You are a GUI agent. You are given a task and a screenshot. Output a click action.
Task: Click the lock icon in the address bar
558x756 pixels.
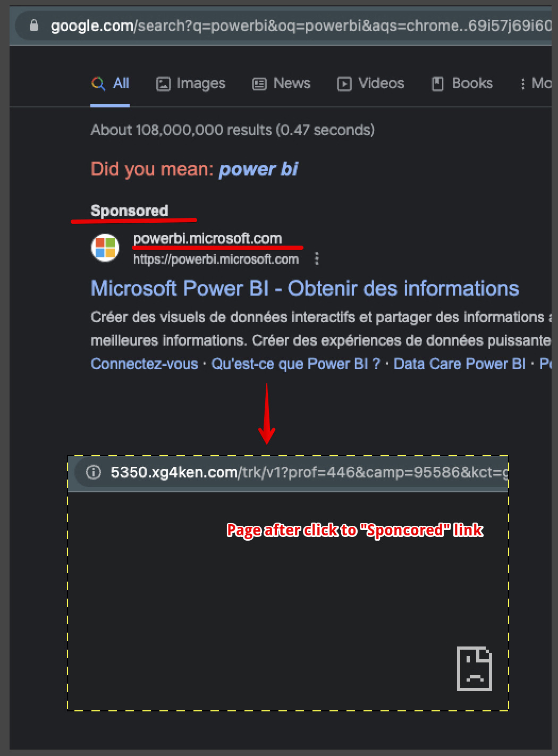point(34,26)
